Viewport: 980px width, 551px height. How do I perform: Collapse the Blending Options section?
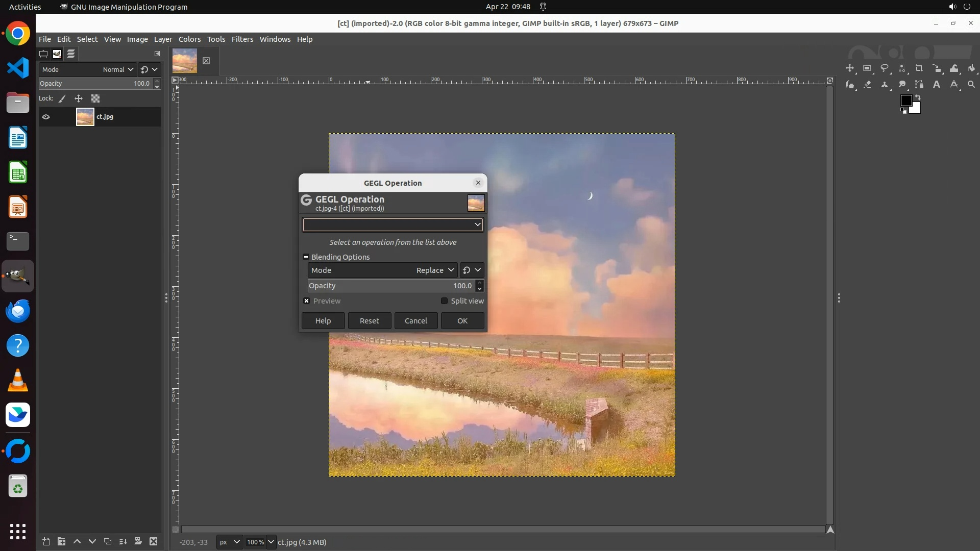(306, 257)
